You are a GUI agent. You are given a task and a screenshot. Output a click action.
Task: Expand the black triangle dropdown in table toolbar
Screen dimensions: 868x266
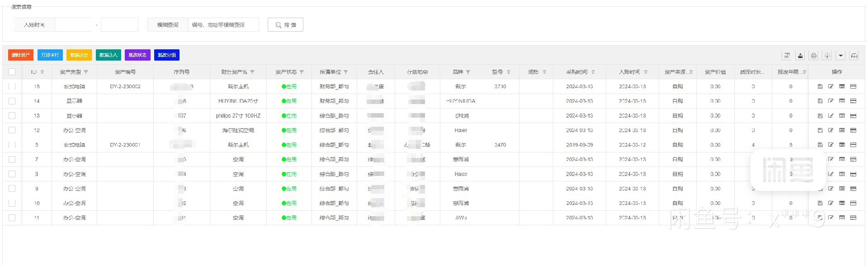coord(840,55)
